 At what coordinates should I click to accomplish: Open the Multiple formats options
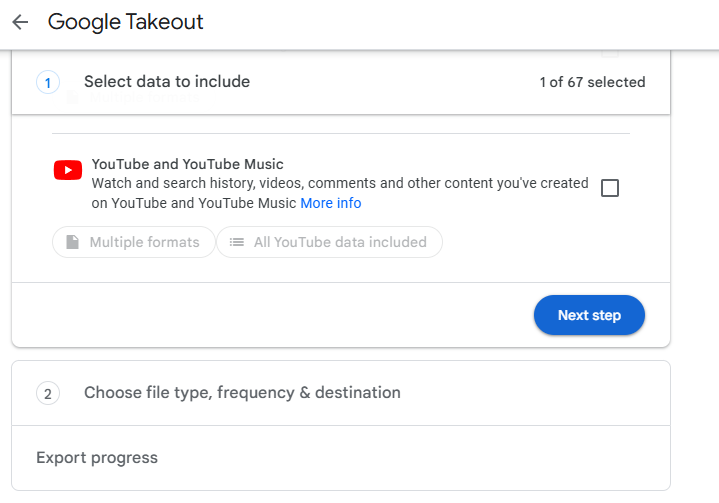[134, 242]
